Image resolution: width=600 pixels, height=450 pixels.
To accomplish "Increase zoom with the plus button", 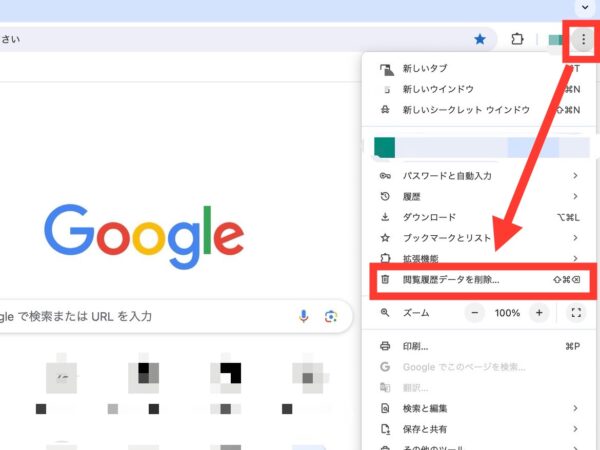I will click(x=539, y=313).
